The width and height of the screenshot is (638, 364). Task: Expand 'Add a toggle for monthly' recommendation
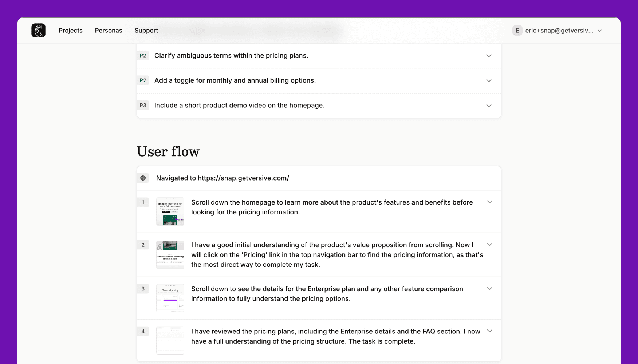(489, 80)
